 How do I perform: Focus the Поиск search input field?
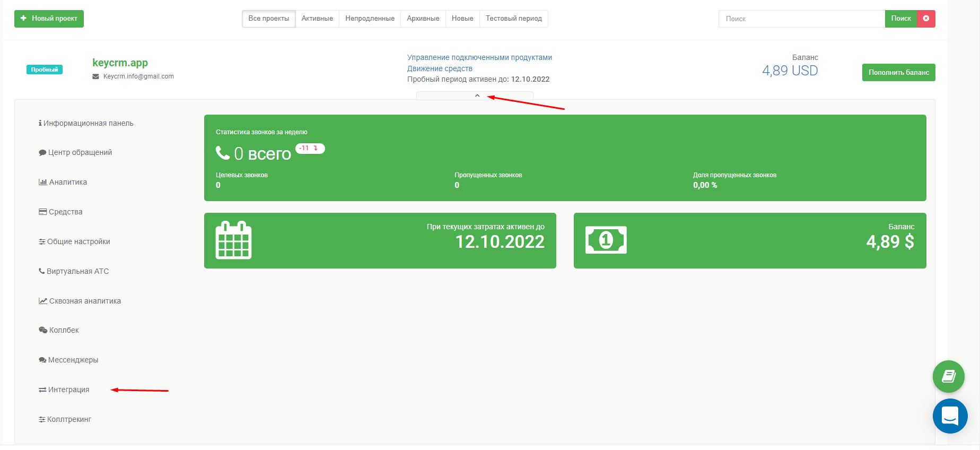[x=802, y=19]
